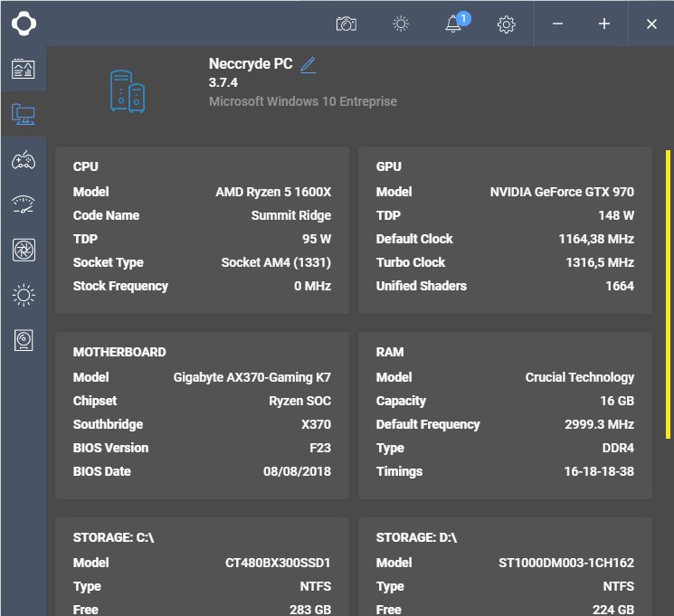Maximize the window with the plus button

[x=604, y=24]
